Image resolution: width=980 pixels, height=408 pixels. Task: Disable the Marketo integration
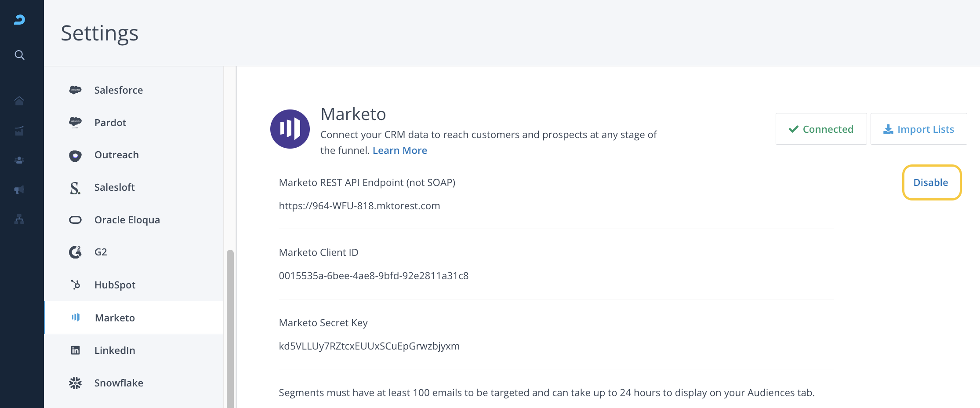coord(931,182)
